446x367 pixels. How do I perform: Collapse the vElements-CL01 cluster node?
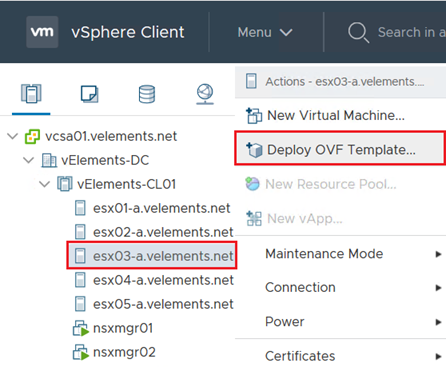pyautogui.click(x=45, y=184)
